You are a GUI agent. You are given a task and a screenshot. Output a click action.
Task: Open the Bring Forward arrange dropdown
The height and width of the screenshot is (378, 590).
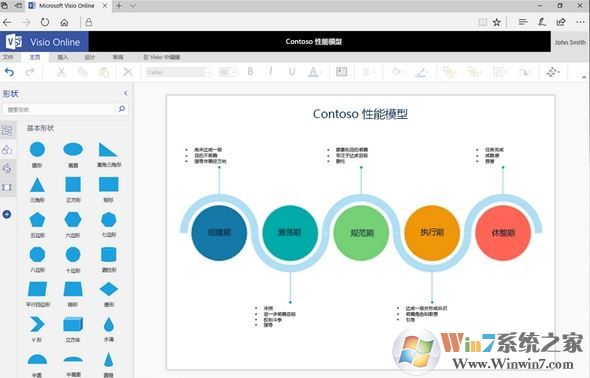pyautogui.click(x=450, y=71)
